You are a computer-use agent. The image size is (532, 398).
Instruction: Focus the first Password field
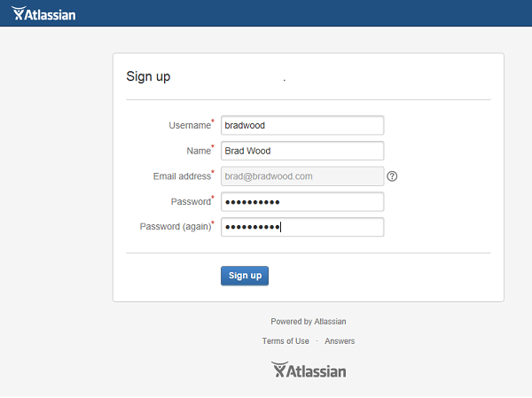pos(301,202)
